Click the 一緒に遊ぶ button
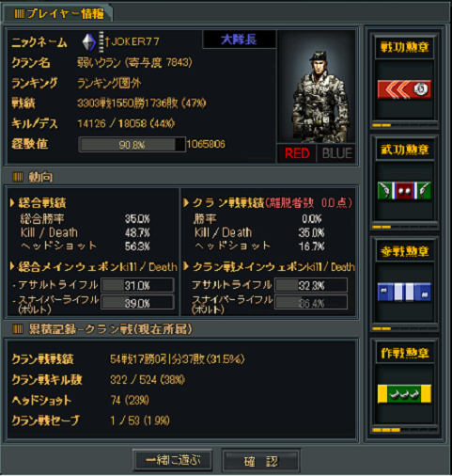Viewport: 452px width, 476px height. pyautogui.click(x=173, y=460)
